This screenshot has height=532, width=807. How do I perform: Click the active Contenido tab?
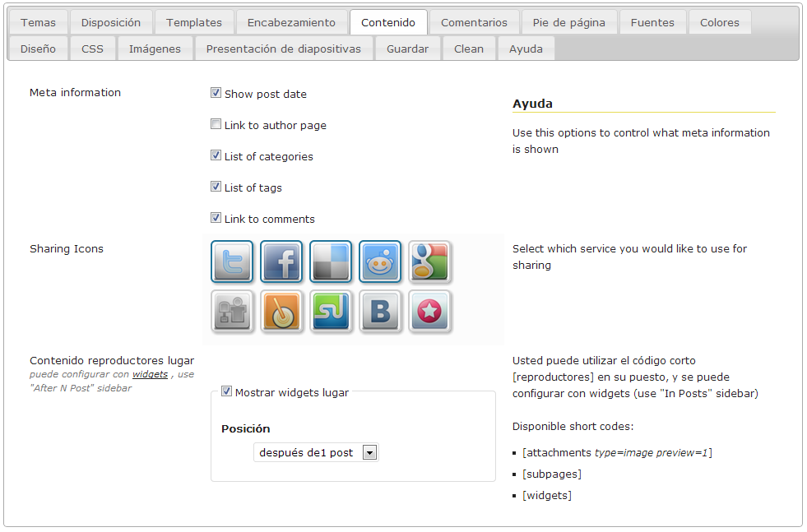[x=388, y=22]
